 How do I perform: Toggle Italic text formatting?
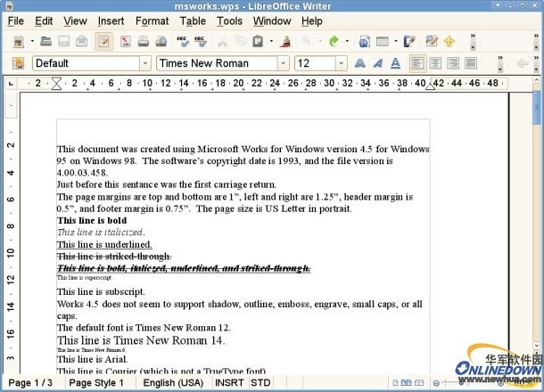coord(378,63)
